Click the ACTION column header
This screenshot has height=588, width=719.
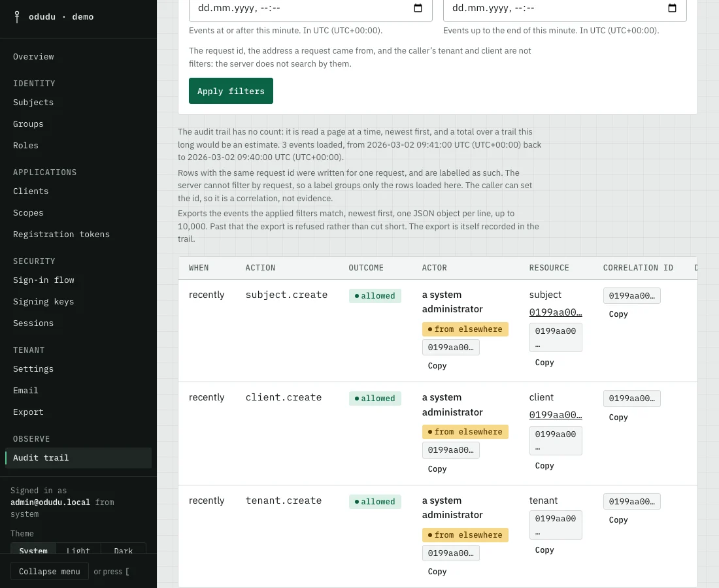(x=260, y=268)
